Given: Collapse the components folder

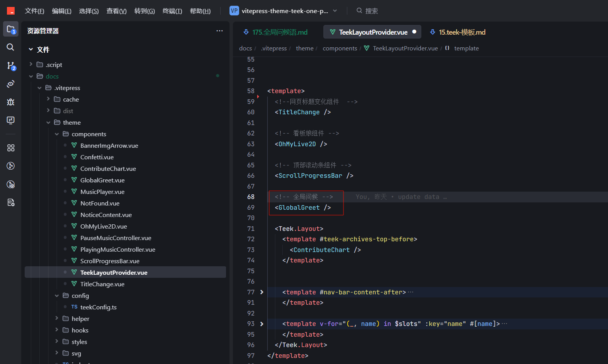Looking at the screenshot, I should coord(57,134).
